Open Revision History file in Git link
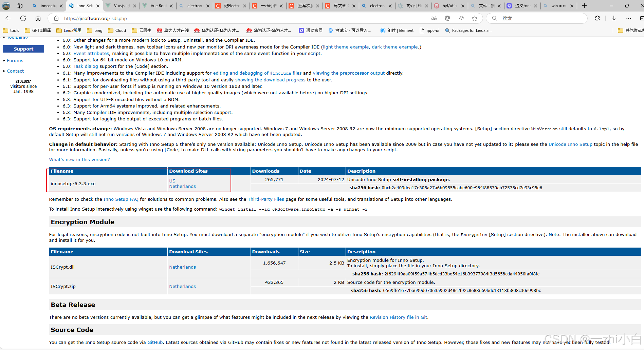Screen dimensions: 644x350 (x=398, y=317)
